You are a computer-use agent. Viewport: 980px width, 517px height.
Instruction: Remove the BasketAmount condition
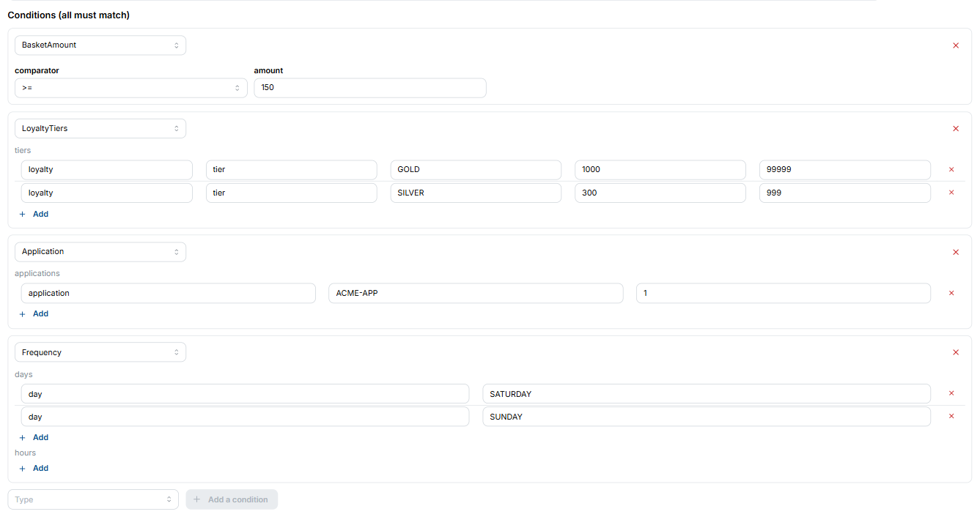point(955,45)
